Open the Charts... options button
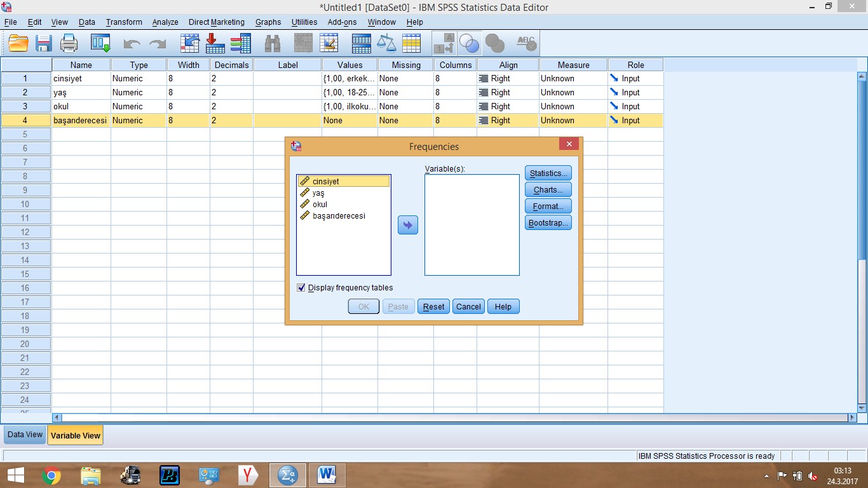Viewport: 868px width, 488px height. coord(548,190)
